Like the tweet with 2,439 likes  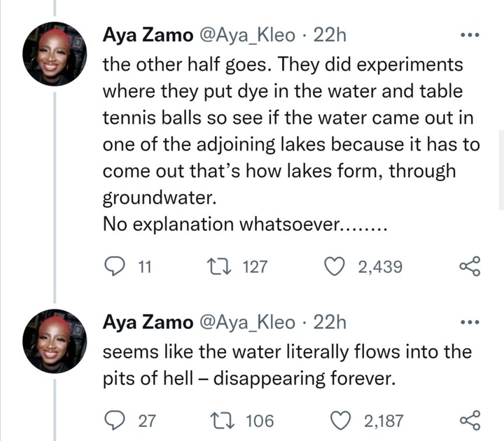335,267
